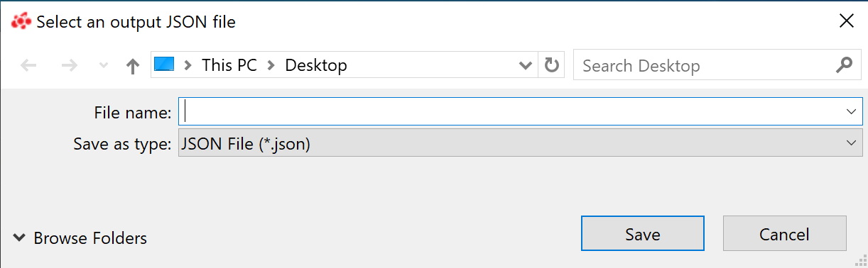The height and width of the screenshot is (268, 868).
Task: Click the Cancel button
Action: pyautogui.click(x=785, y=234)
